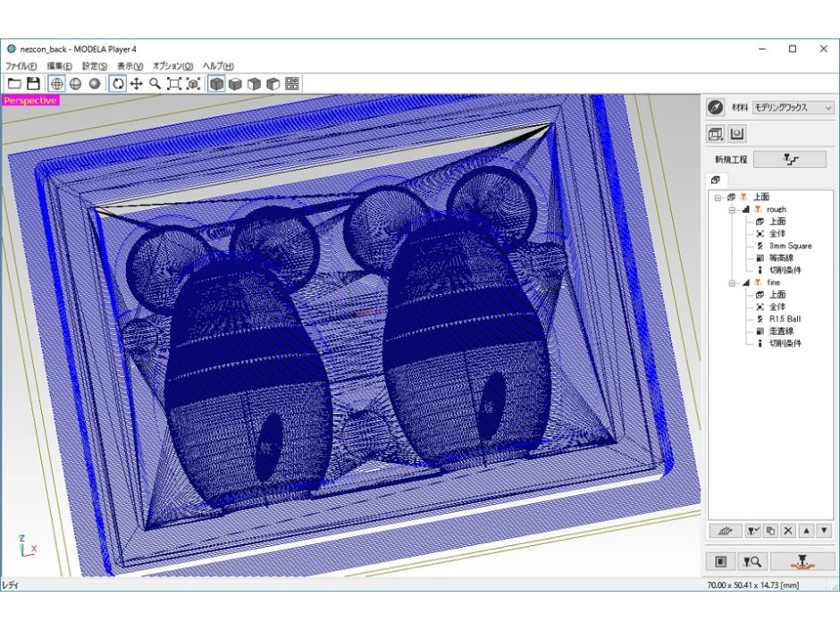The image size is (840, 630).
Task: Maximize the MODELA Player 4 window
Action: pyautogui.click(x=793, y=49)
